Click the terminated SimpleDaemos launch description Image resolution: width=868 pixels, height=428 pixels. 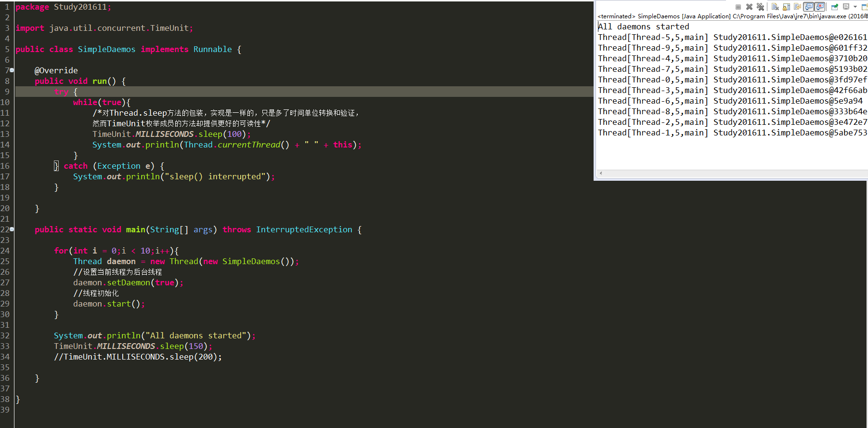732,16
